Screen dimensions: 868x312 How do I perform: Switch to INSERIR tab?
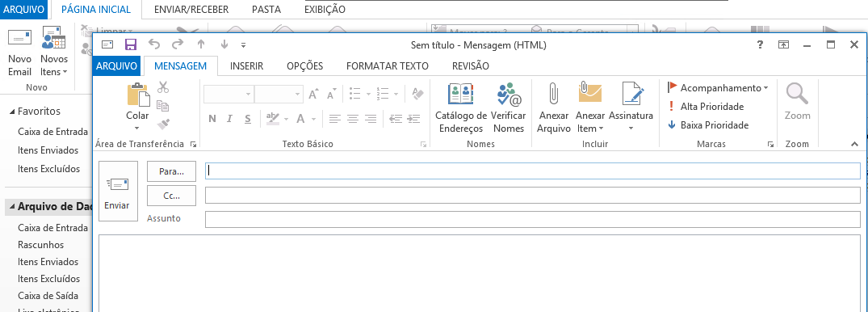246,66
